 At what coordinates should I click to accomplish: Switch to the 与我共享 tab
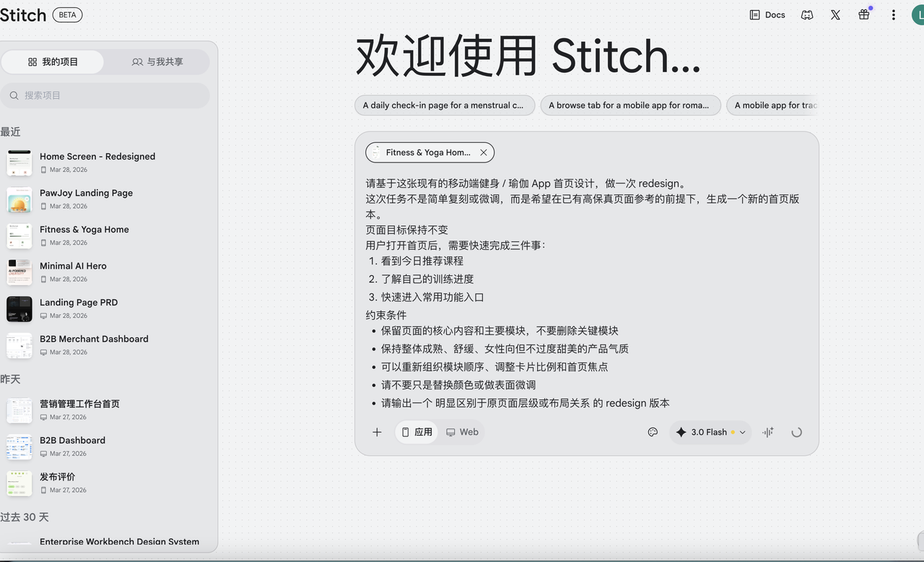157,62
